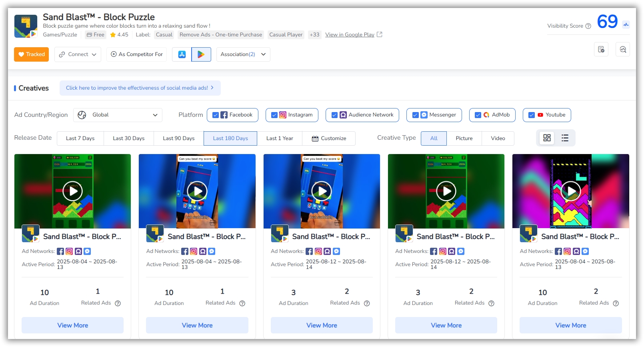Open Customize date range picker
The image size is (644, 347).
point(329,138)
